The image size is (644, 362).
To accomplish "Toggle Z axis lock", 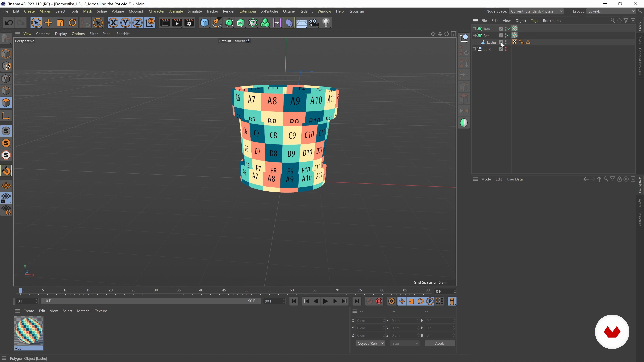I will click(x=137, y=23).
